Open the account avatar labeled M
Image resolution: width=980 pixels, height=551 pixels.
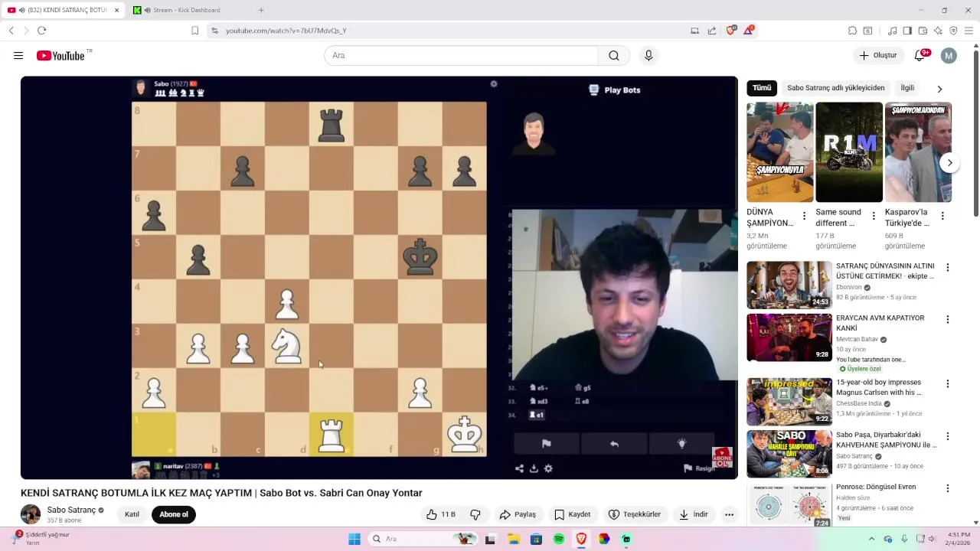tap(949, 55)
